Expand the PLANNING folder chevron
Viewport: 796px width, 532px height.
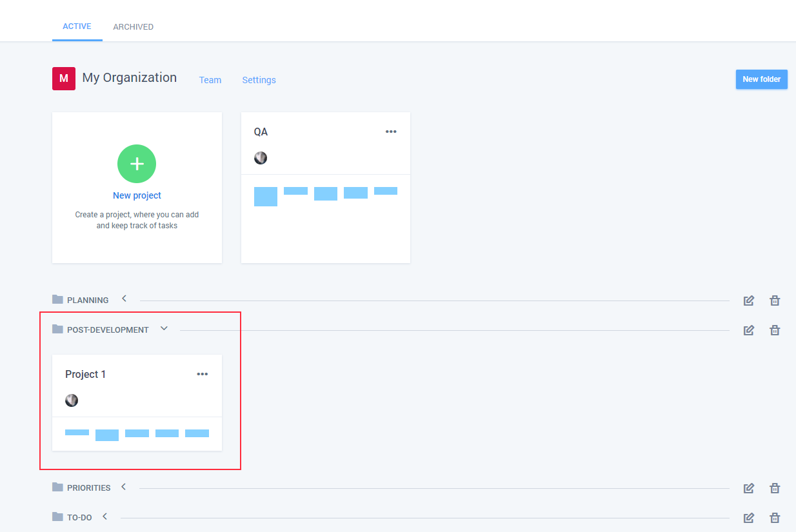[124, 299]
